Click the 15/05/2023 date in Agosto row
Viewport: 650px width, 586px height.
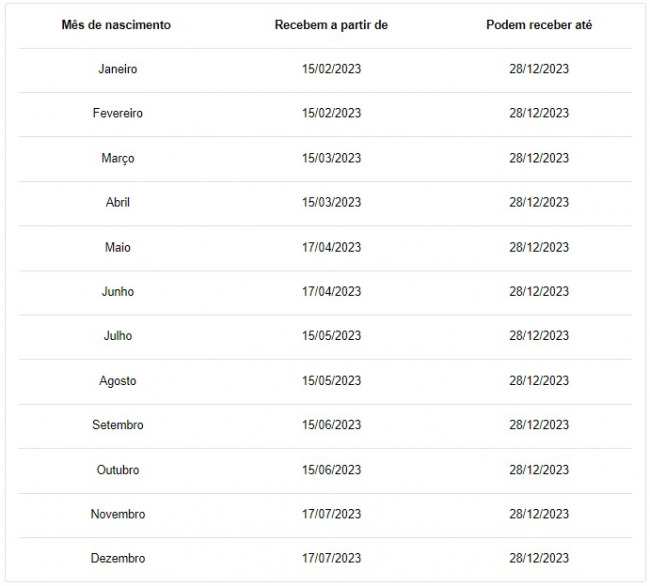(331, 381)
